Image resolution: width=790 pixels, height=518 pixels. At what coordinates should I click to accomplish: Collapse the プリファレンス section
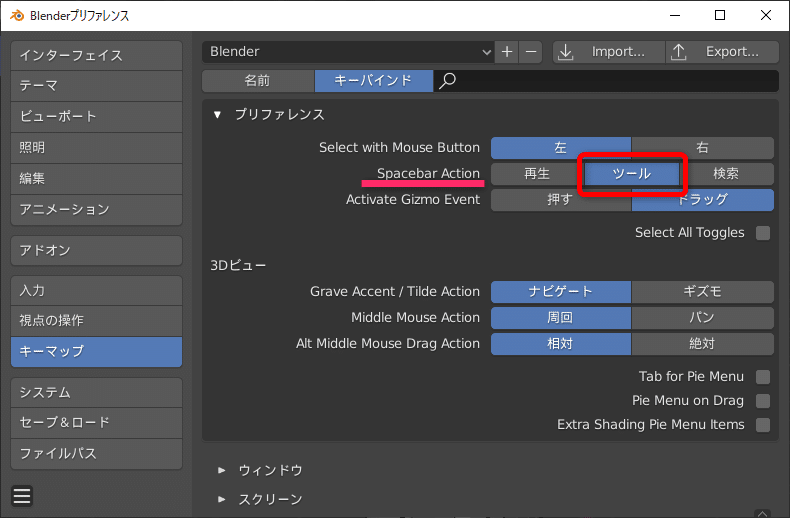coord(217,115)
